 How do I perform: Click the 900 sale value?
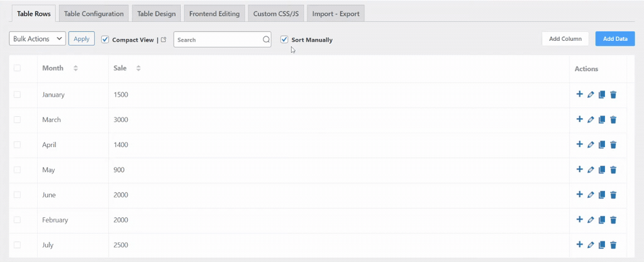[x=119, y=170]
